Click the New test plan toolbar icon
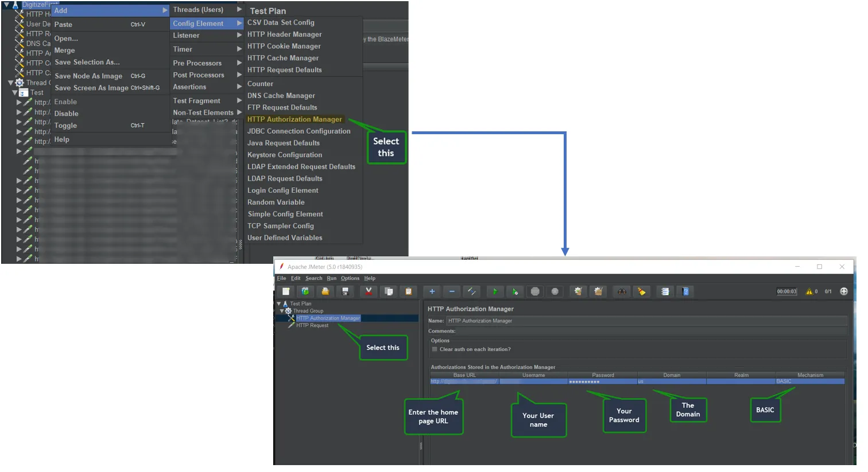 pos(286,291)
